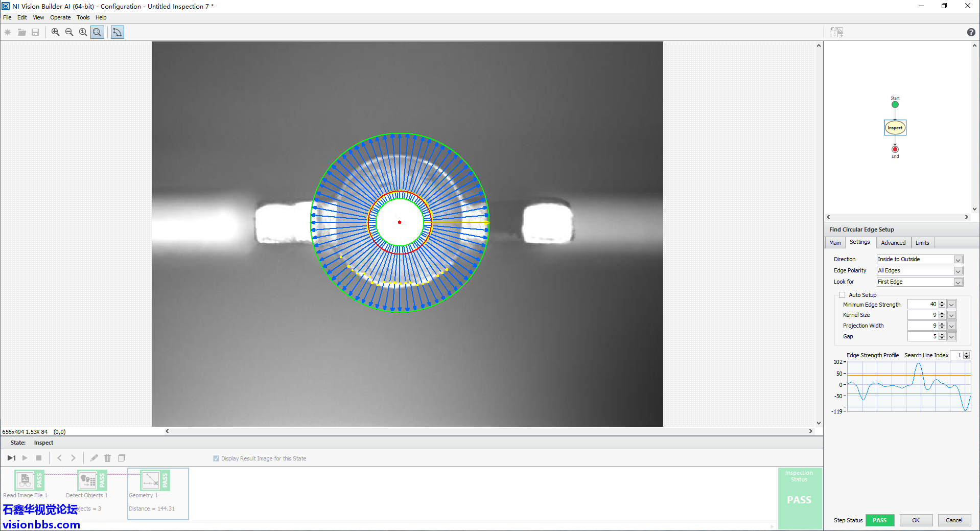This screenshot has height=531, width=980.
Task: Confirm setup with the OK button
Action: click(x=916, y=520)
